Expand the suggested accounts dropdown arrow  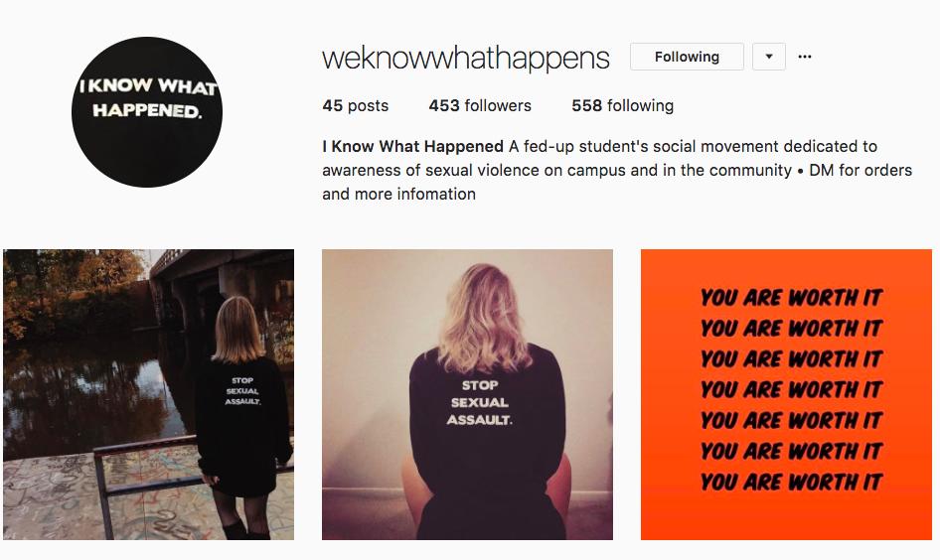769,57
